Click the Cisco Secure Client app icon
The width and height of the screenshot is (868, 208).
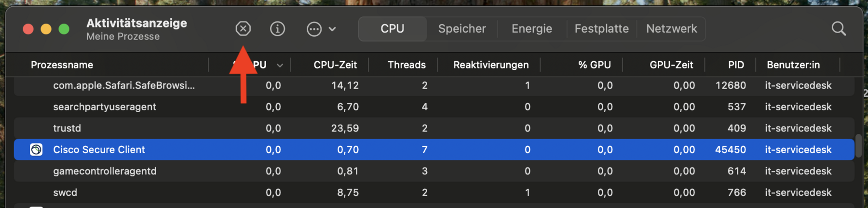36,150
